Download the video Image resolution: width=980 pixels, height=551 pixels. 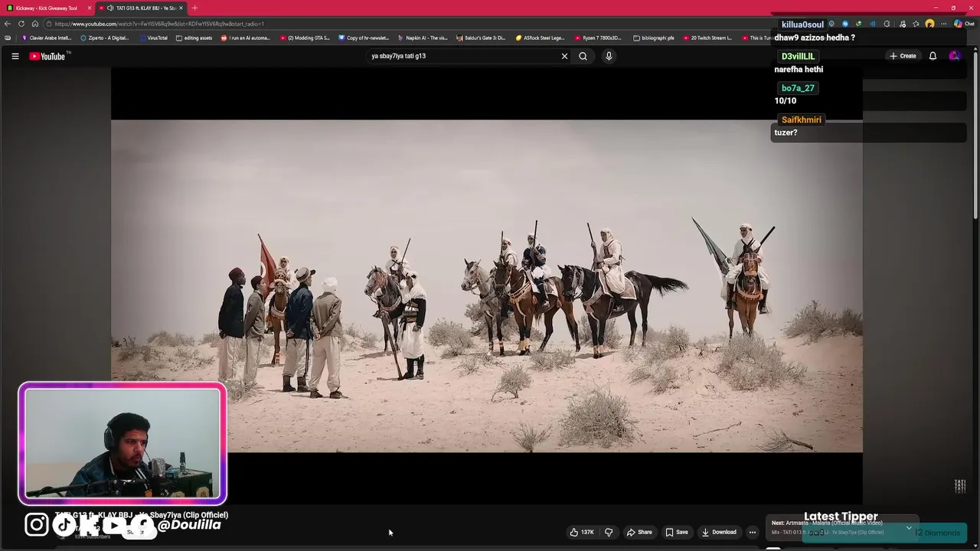719,532
